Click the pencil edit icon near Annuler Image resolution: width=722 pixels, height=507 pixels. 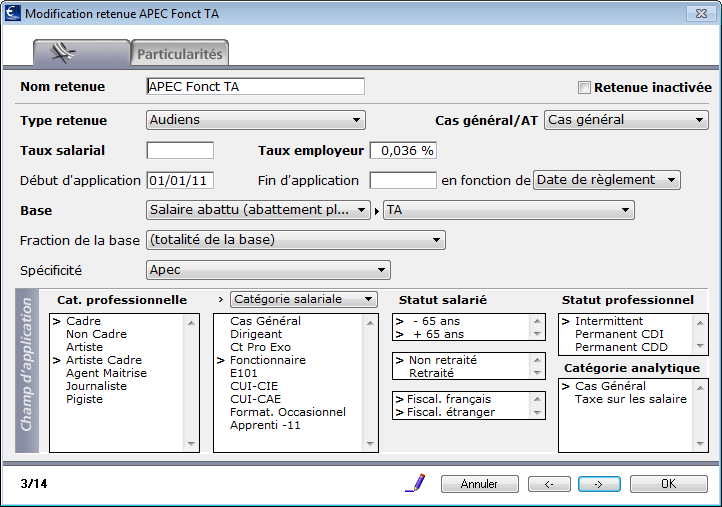415,483
